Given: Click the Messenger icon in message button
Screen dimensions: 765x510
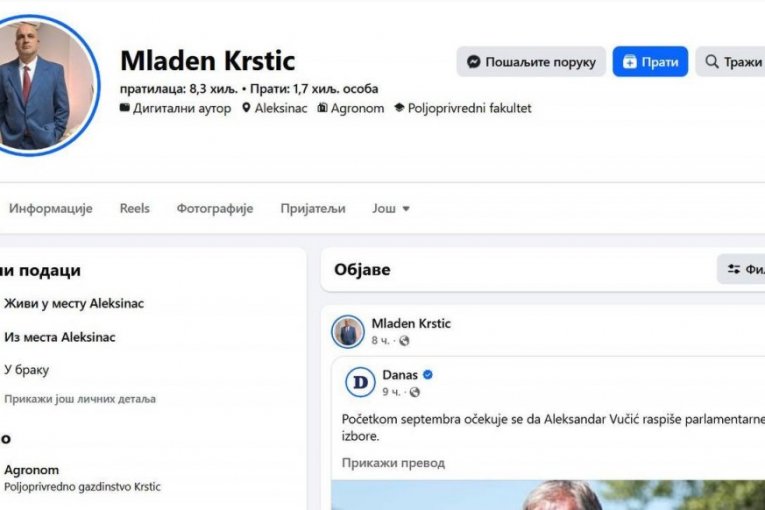Looking at the screenshot, I should [x=473, y=62].
